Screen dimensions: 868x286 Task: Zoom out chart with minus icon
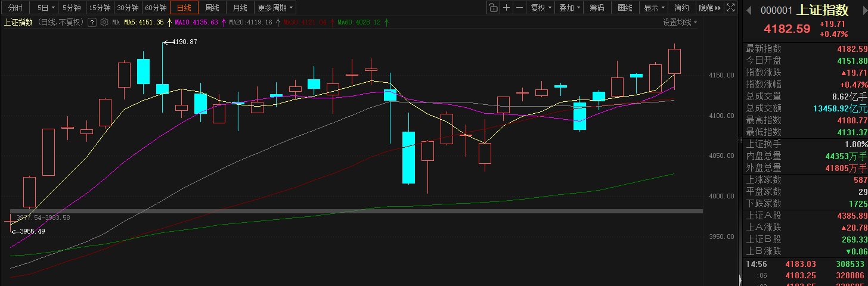[x=519, y=8]
